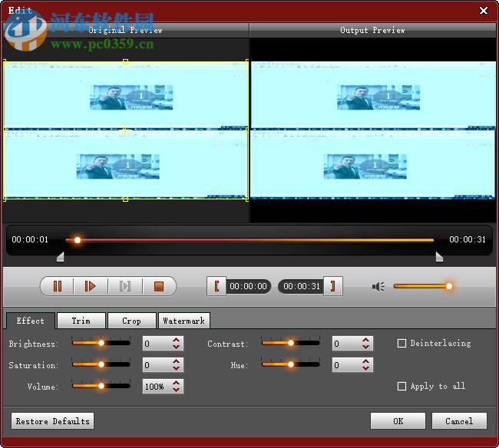Image resolution: width=499 pixels, height=448 pixels.
Task: Close the Edit dialog window
Action: click(x=484, y=11)
